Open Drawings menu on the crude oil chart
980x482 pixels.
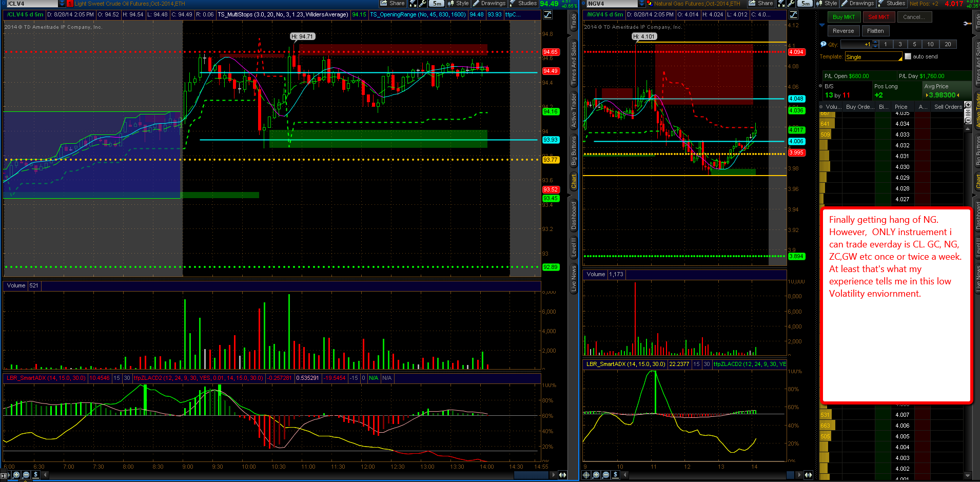[x=489, y=3]
